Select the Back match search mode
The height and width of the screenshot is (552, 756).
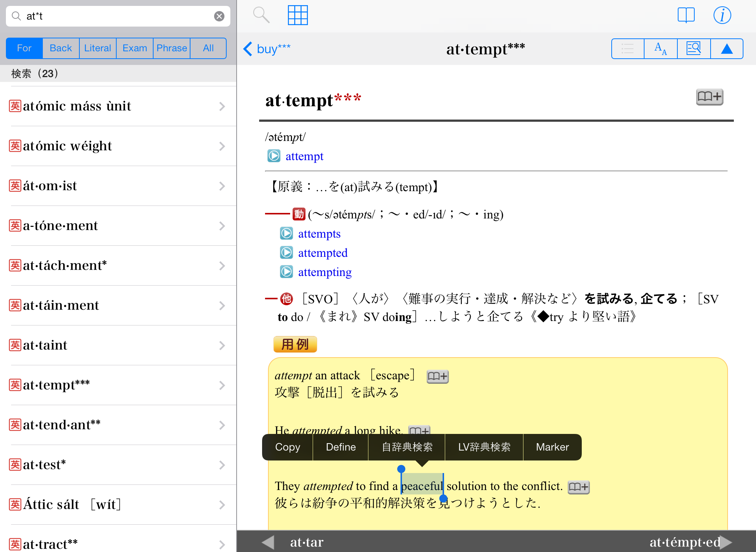point(61,48)
